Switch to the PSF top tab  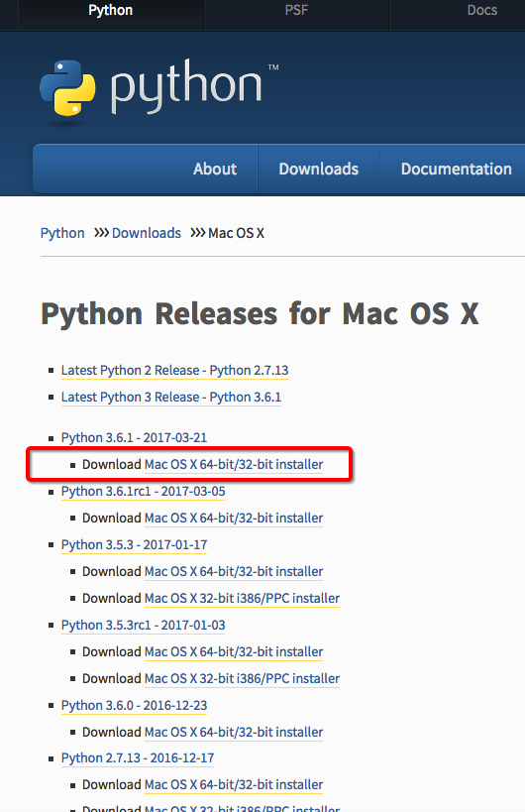[296, 10]
